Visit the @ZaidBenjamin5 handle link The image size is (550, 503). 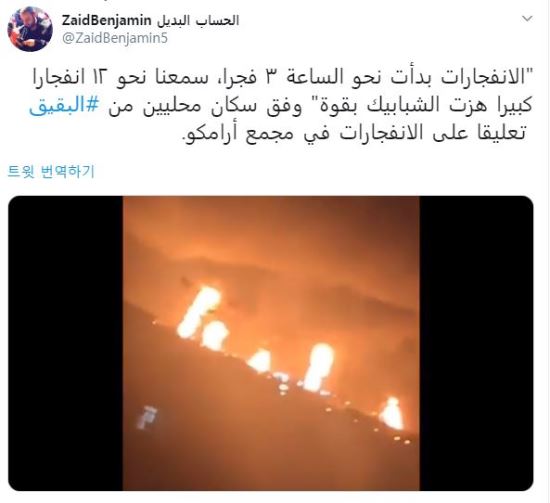(x=115, y=38)
